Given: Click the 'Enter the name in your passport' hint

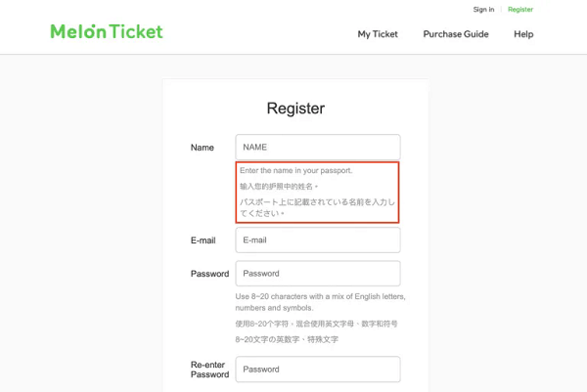Looking at the screenshot, I should (295, 170).
